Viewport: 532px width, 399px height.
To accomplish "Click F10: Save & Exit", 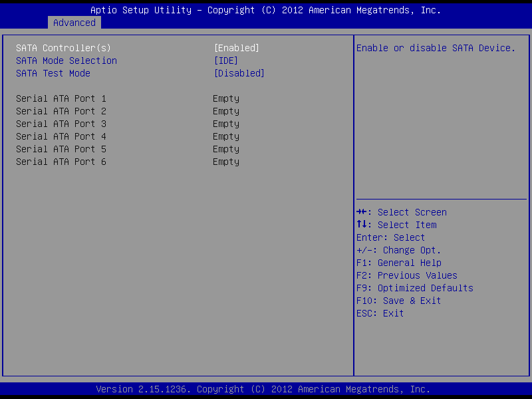I will [x=398, y=301].
